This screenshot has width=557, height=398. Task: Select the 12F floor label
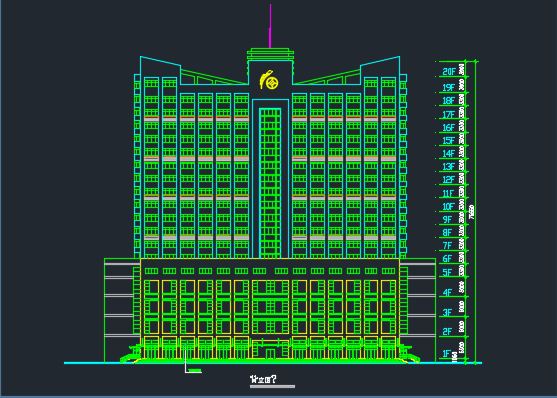click(449, 179)
